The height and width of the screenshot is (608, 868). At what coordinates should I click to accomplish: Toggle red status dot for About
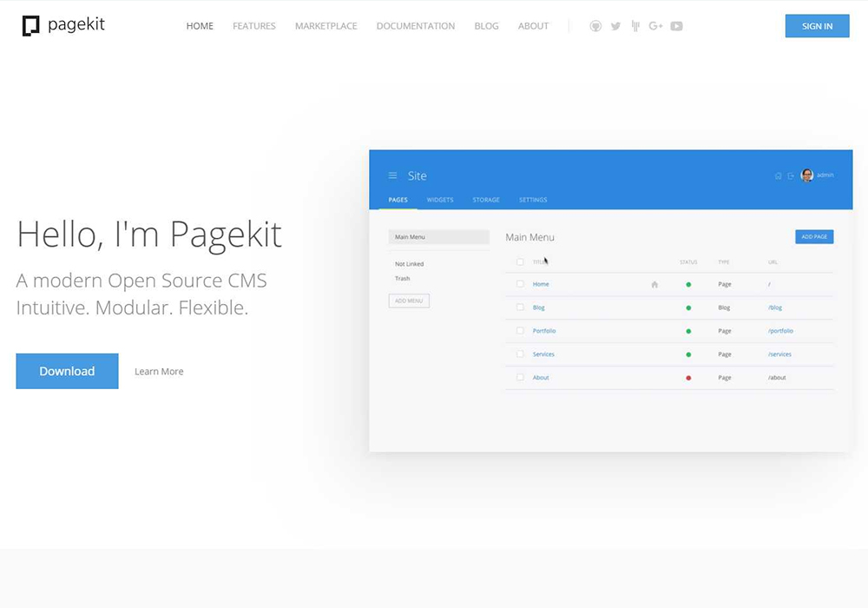tap(688, 378)
